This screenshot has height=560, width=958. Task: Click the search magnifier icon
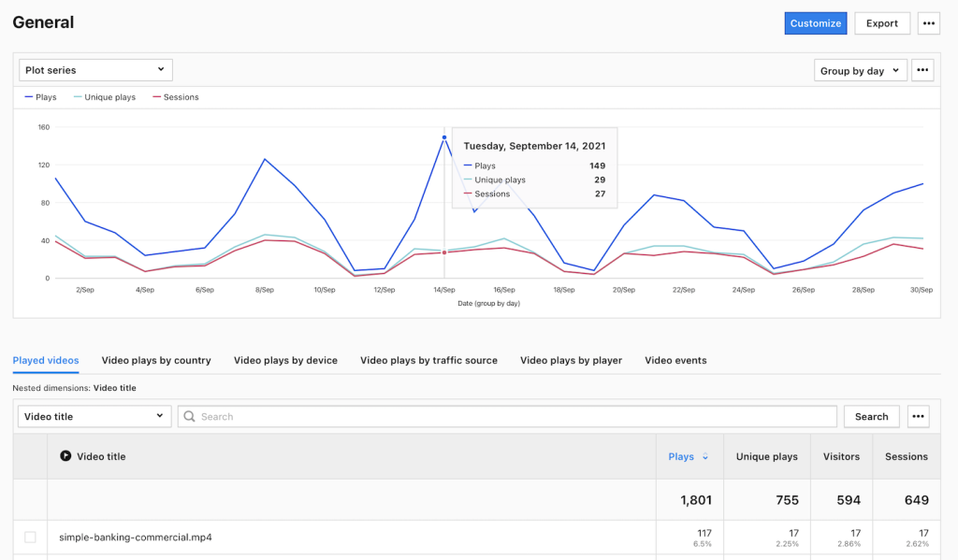(x=189, y=416)
